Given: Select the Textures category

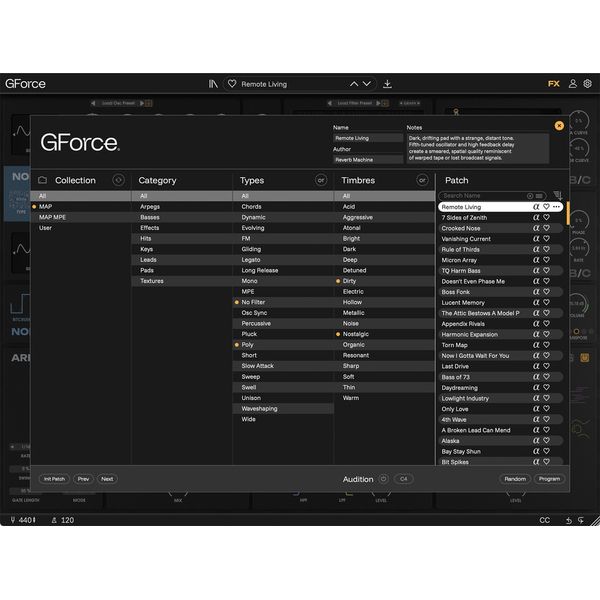Looking at the screenshot, I should point(182,281).
